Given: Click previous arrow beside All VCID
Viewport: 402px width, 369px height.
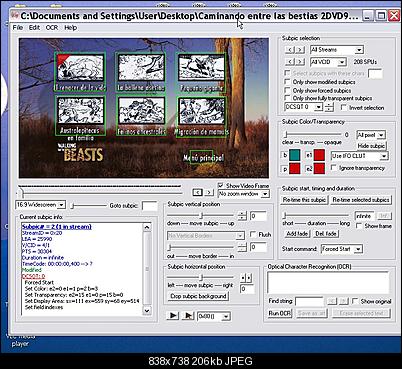Looking at the screenshot, I should (x=290, y=62).
